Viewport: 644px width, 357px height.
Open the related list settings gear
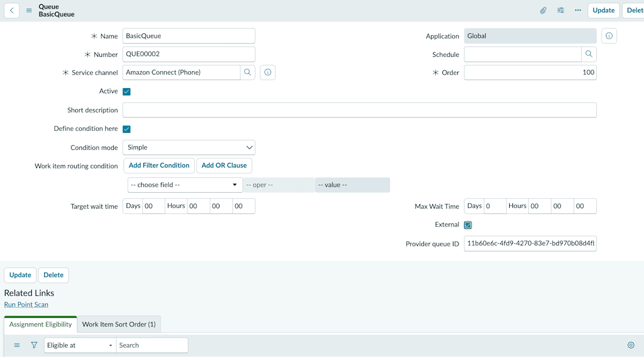point(631,345)
